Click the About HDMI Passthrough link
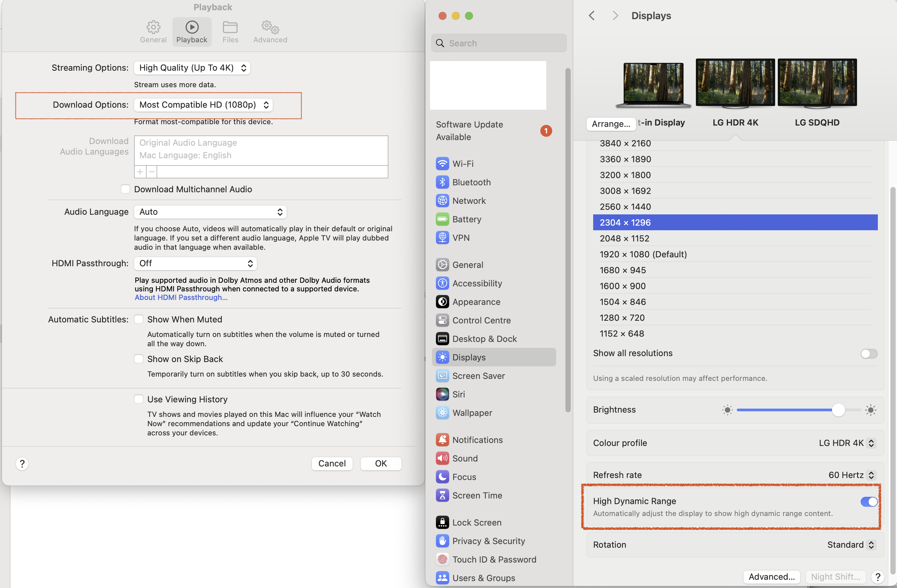 [x=181, y=297]
